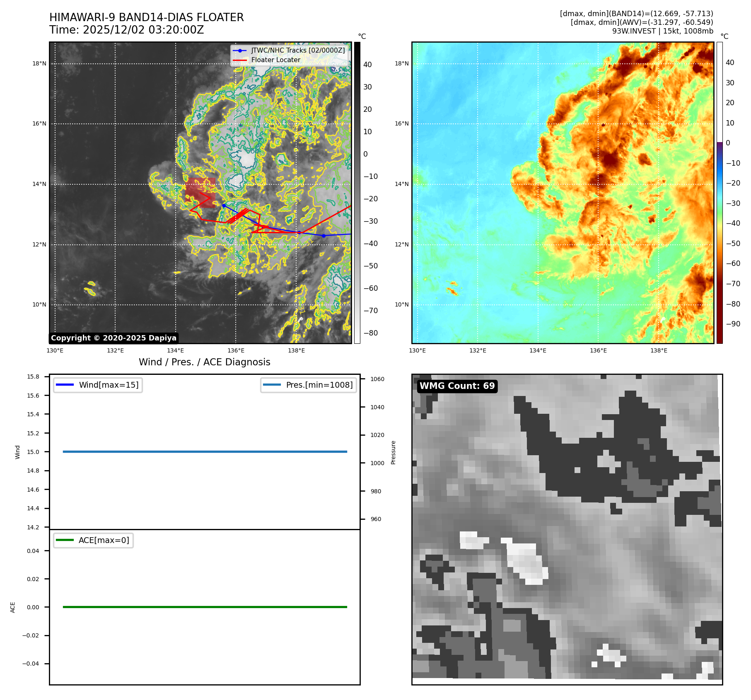Click the grayscale temperature colorbar
The image size is (751, 700).
pyautogui.click(x=357, y=193)
